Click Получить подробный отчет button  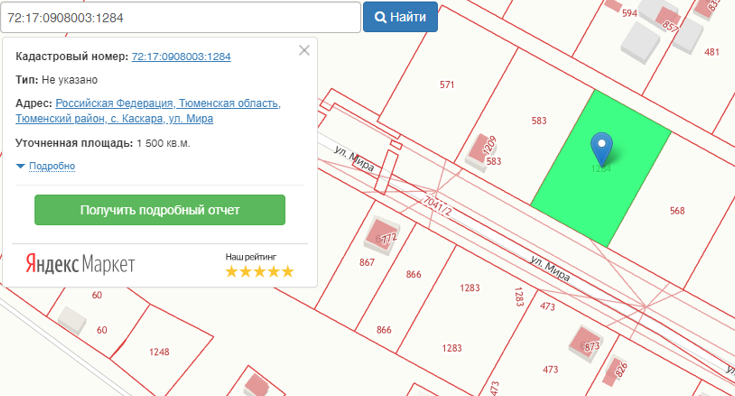coord(160,210)
